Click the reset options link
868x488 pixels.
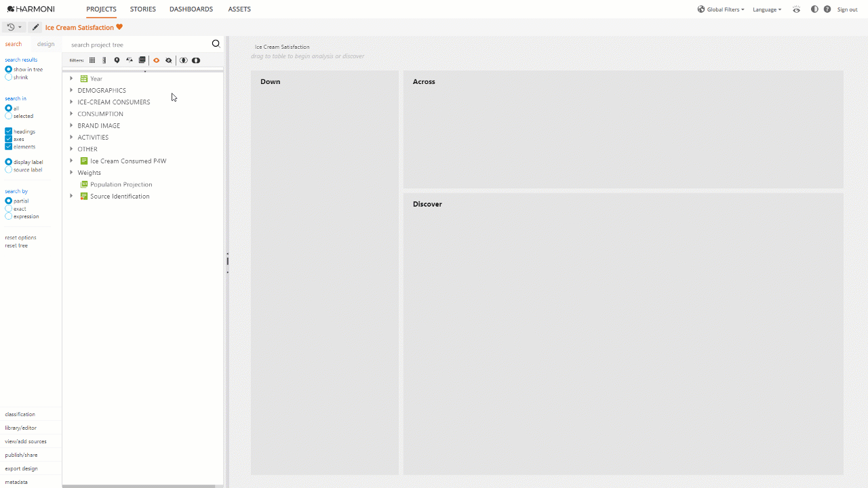[x=20, y=237]
